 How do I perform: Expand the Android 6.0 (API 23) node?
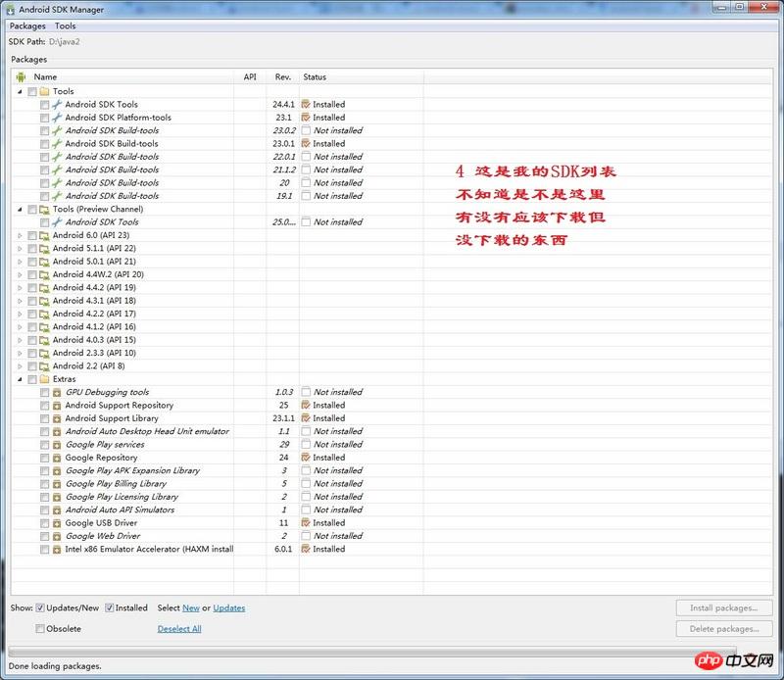point(20,235)
